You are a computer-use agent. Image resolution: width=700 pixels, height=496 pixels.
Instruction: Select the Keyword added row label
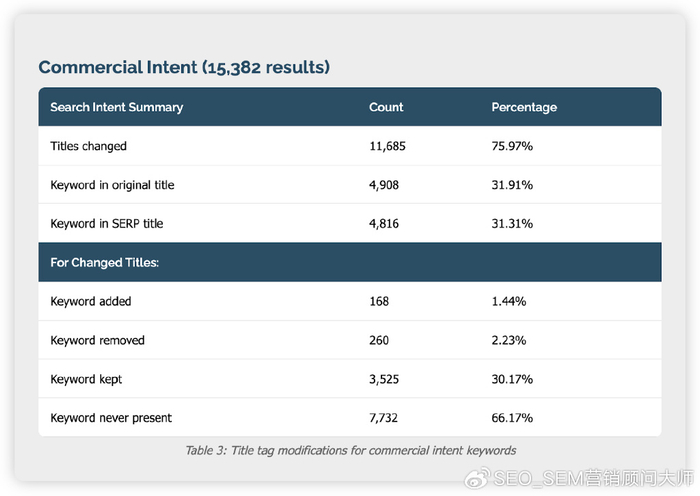[x=91, y=301]
